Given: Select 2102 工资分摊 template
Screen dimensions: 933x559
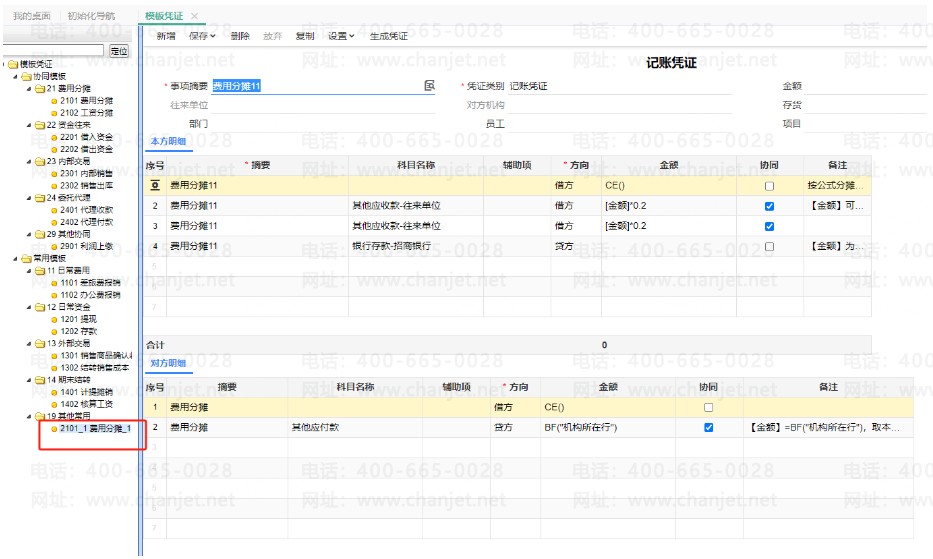Looking at the screenshot, I should 86,113.
